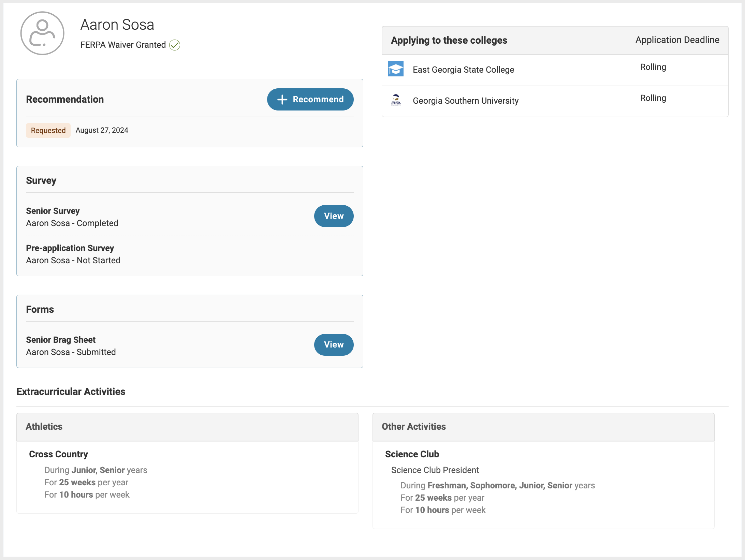The image size is (745, 560).
Task: Click the Extracurricular Activities heading
Action: pos(71,392)
